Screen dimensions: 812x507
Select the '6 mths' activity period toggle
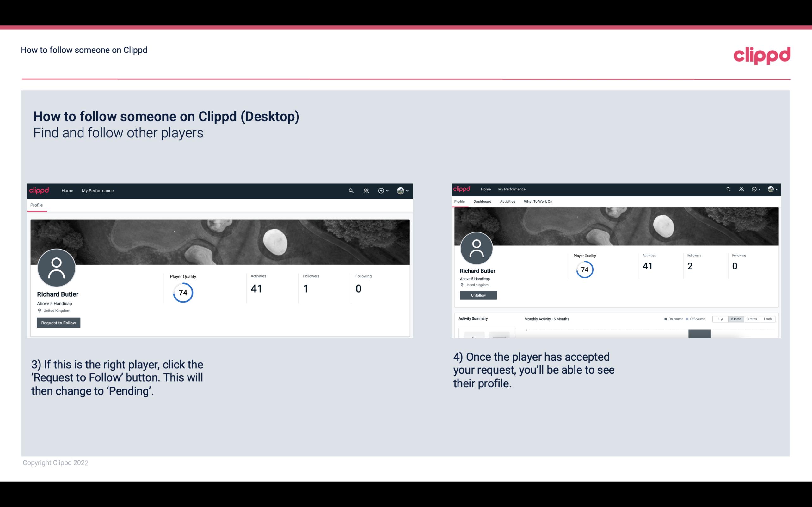(x=735, y=319)
